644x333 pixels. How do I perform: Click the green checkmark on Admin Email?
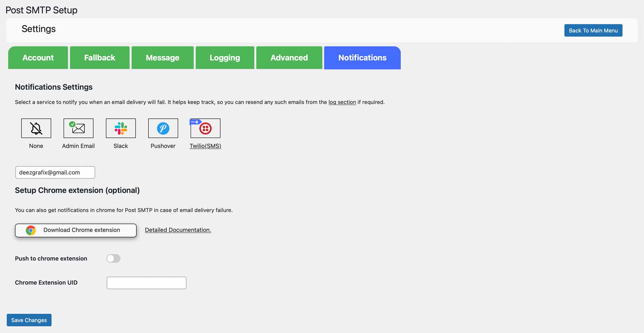[73, 123]
